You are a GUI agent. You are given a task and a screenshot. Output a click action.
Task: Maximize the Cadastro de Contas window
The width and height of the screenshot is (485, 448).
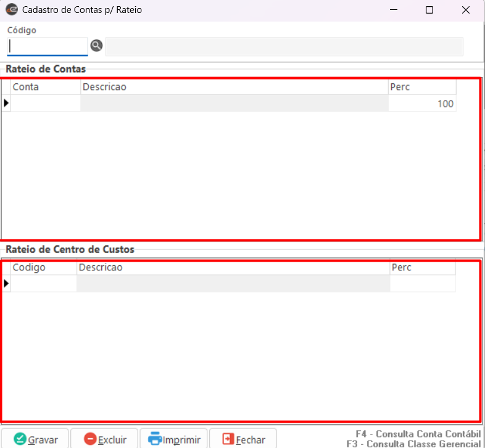point(429,10)
